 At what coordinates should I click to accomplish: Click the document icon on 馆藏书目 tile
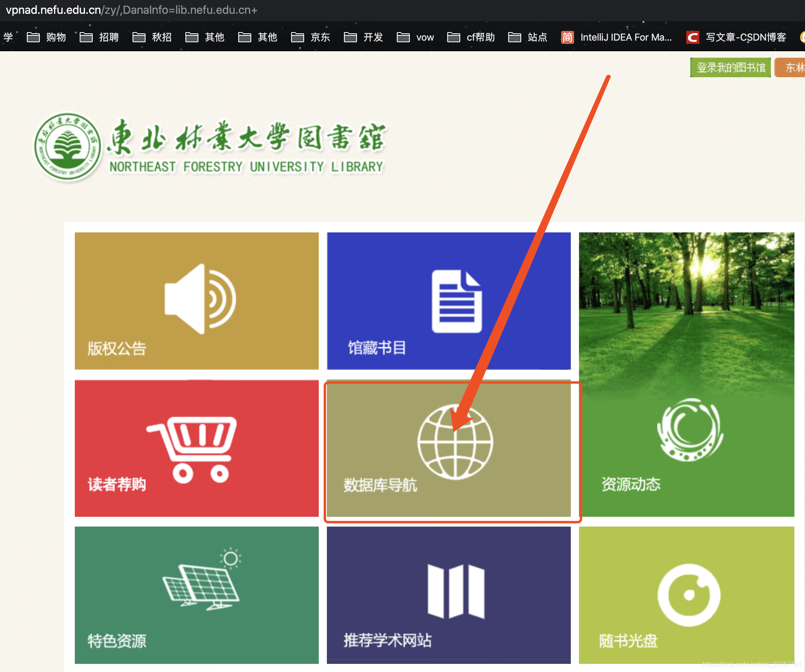click(457, 301)
